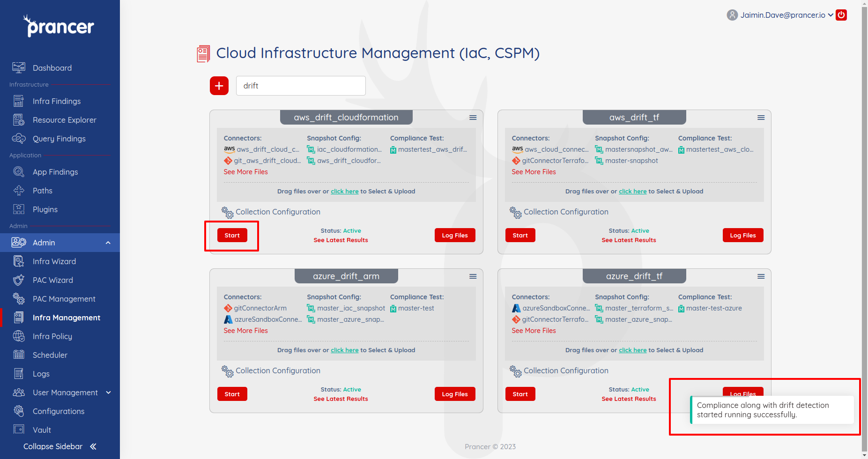
Task: See Latest Results for azure_drift_arm
Action: point(341,399)
